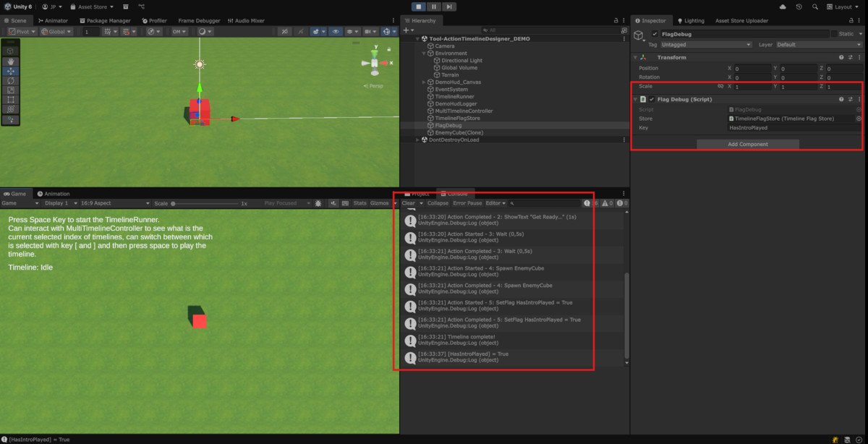Disable the Flag Debug script checkbox
This screenshot has width=868, height=444.
click(x=652, y=99)
